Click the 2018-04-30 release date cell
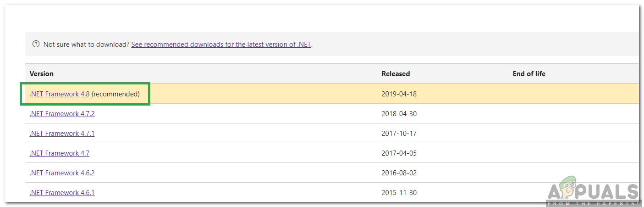Viewport: 644px width, 207px height. [x=399, y=114]
